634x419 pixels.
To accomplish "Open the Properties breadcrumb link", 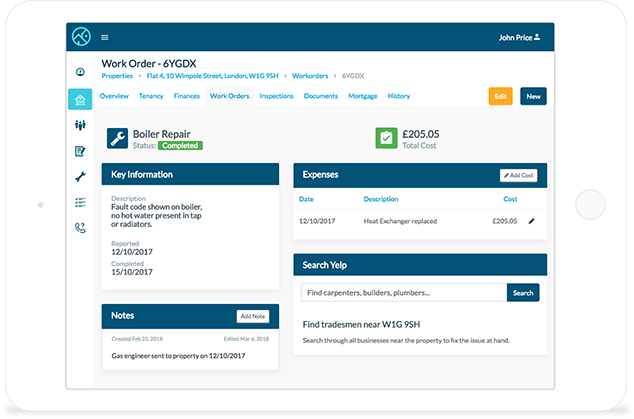I will pos(117,76).
